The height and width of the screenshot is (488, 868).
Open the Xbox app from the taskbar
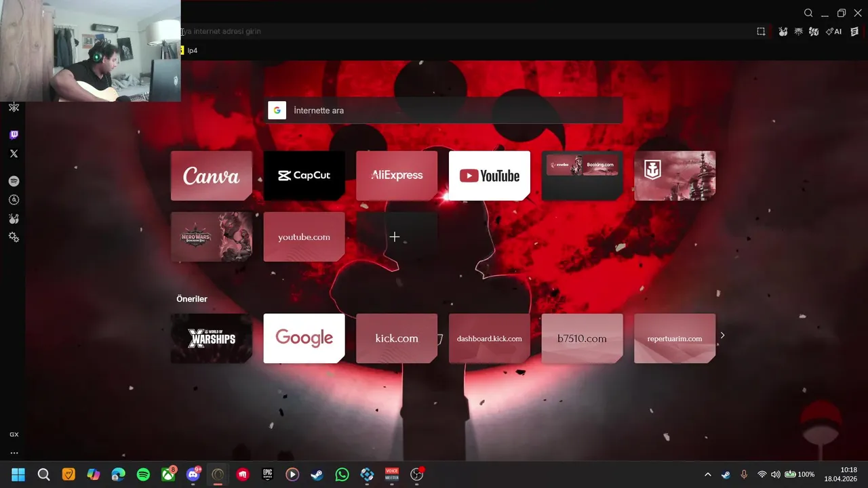pyautogui.click(x=168, y=474)
